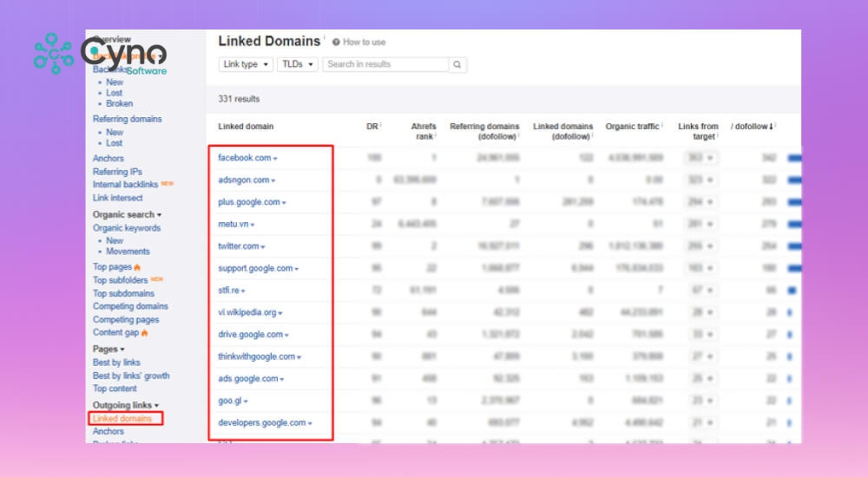Open the Competing domains report
This screenshot has height=477, width=868.
[130, 306]
